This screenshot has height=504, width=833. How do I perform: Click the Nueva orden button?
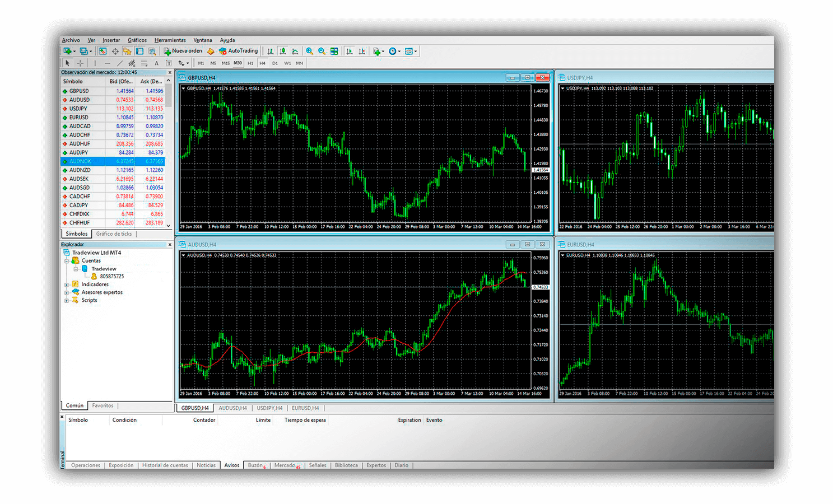point(183,51)
